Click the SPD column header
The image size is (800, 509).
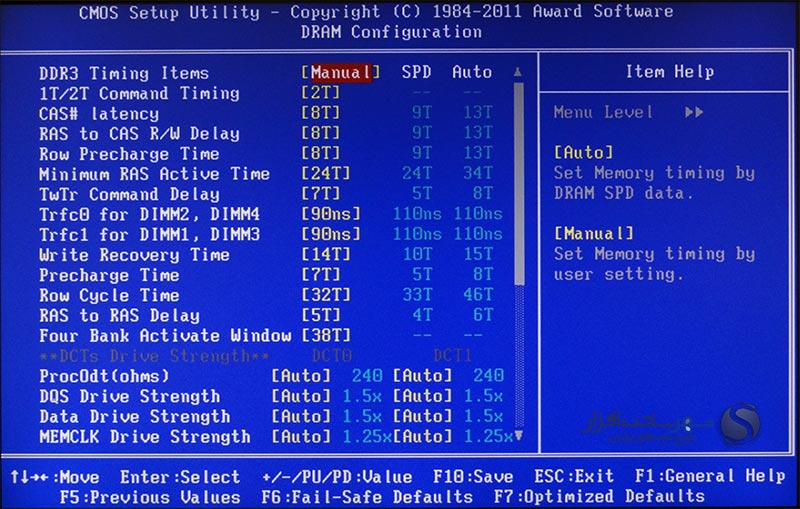416,72
